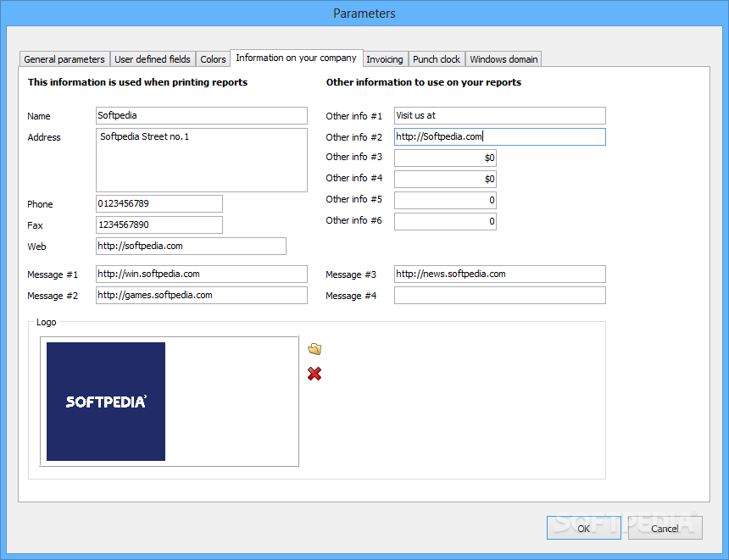Click the "This information is used when printing reports" heading
This screenshot has width=729, height=560.
[137, 82]
